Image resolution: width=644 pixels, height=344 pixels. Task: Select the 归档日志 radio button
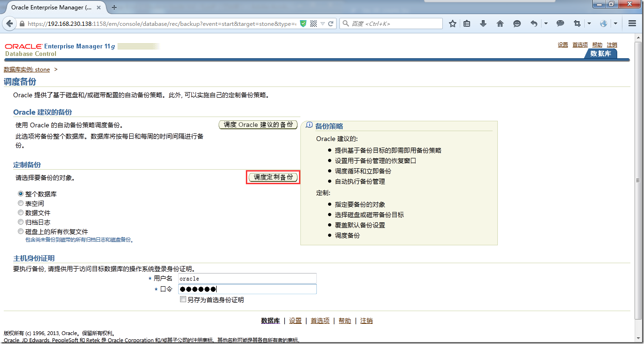21,222
